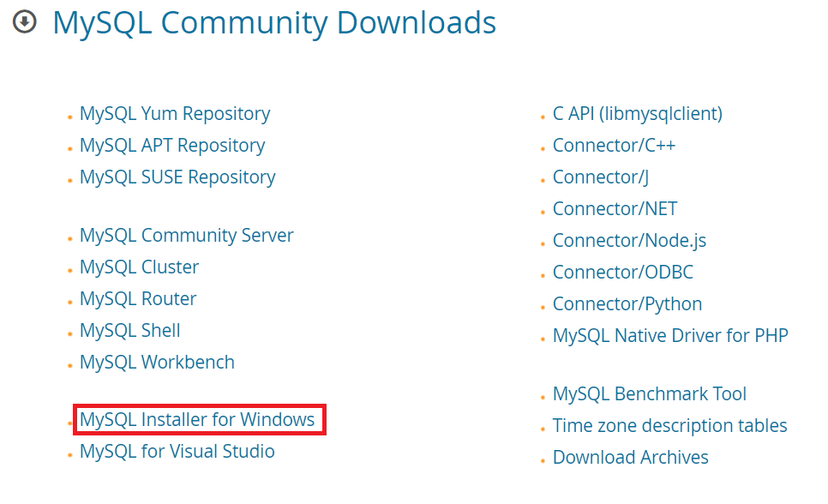Open MySQL Yum Repository link
828x504 pixels.
pyautogui.click(x=175, y=114)
